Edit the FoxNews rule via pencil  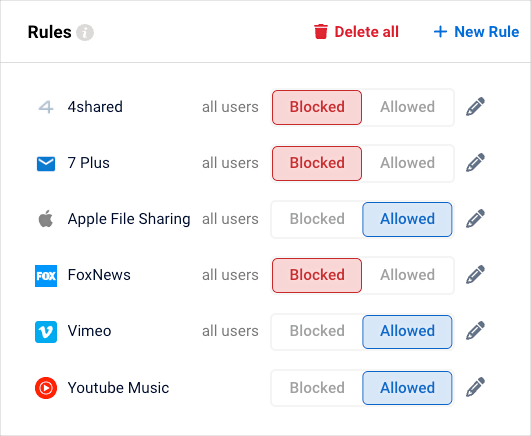[x=475, y=274]
